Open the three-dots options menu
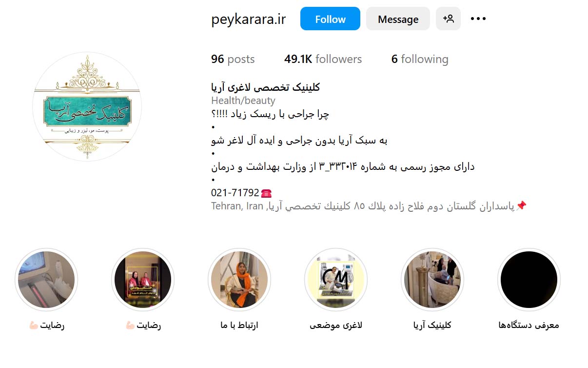This screenshot has height=368, width=588. [x=478, y=19]
